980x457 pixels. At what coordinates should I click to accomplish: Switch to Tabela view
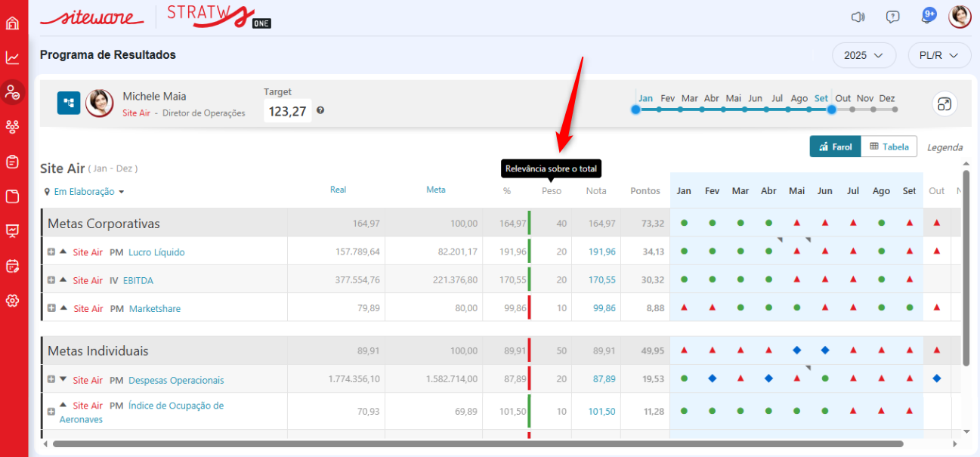click(x=889, y=147)
